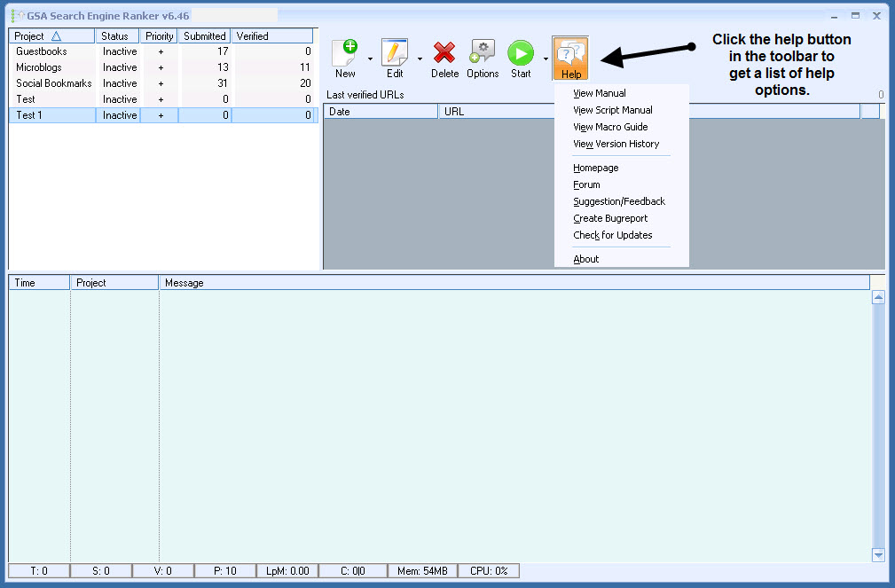The width and height of the screenshot is (895, 588).
Task: Select View Manual from the Help menu
Action: 600,93
